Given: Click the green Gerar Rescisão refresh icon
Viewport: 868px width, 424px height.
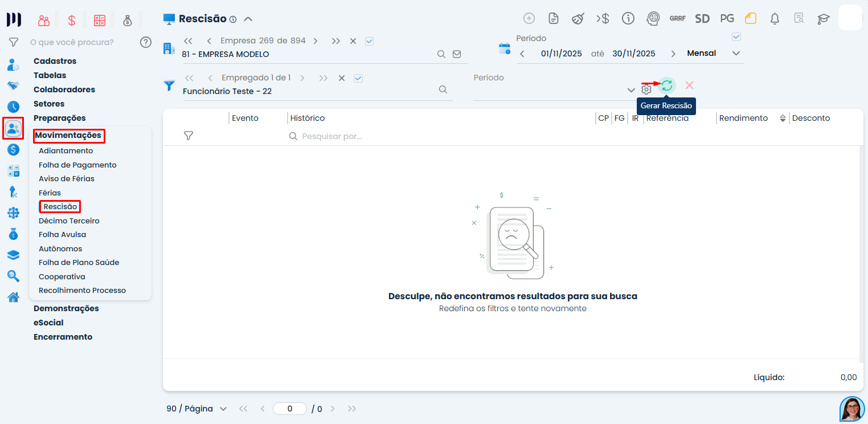Looking at the screenshot, I should coord(666,85).
